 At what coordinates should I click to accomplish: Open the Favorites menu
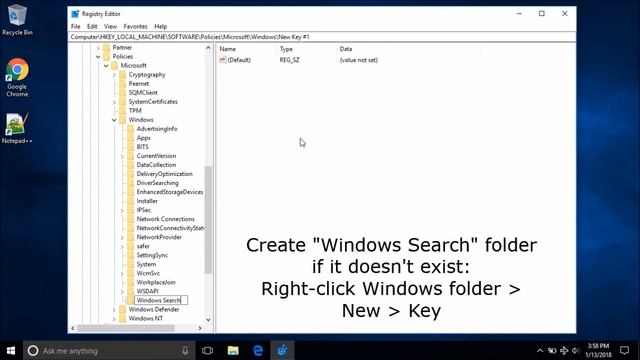[136, 27]
